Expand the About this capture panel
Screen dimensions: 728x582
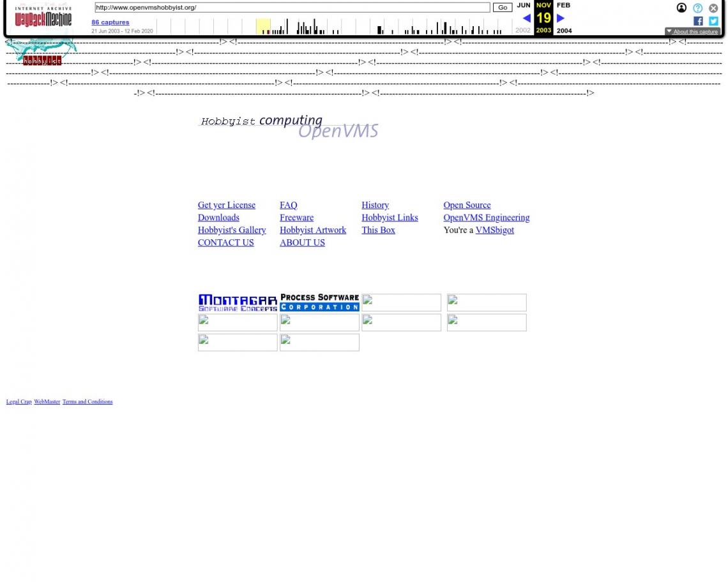692,31
